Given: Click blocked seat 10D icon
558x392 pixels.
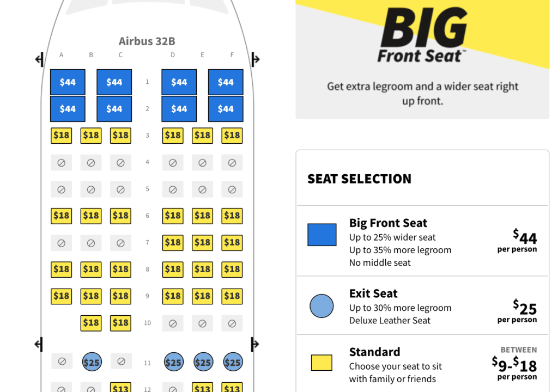Looking at the screenshot, I should tap(173, 323).
